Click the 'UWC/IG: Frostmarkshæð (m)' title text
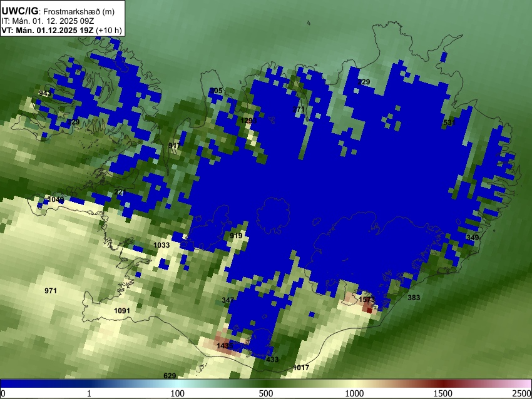Screen dimensions: 532x399 coord(58,11)
